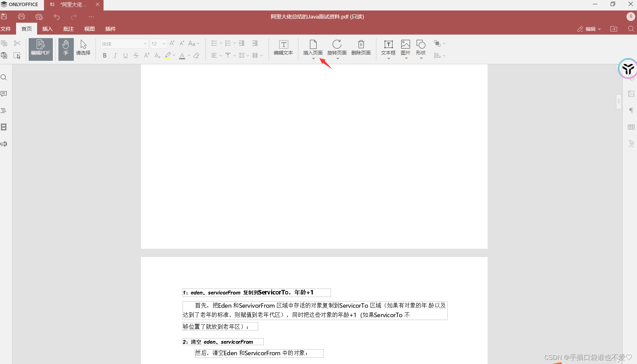
Task: Click the Save icon in title bar
Action: (x=4, y=16)
